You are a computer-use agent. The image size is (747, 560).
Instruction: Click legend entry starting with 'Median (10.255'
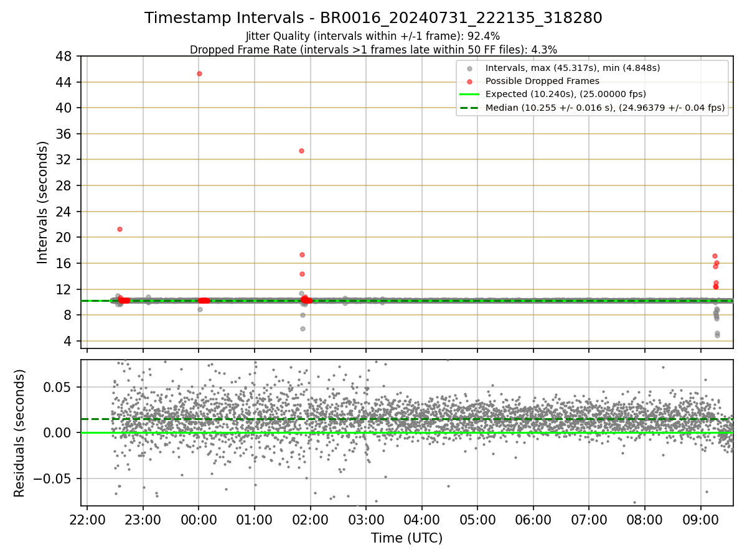[x=605, y=108]
